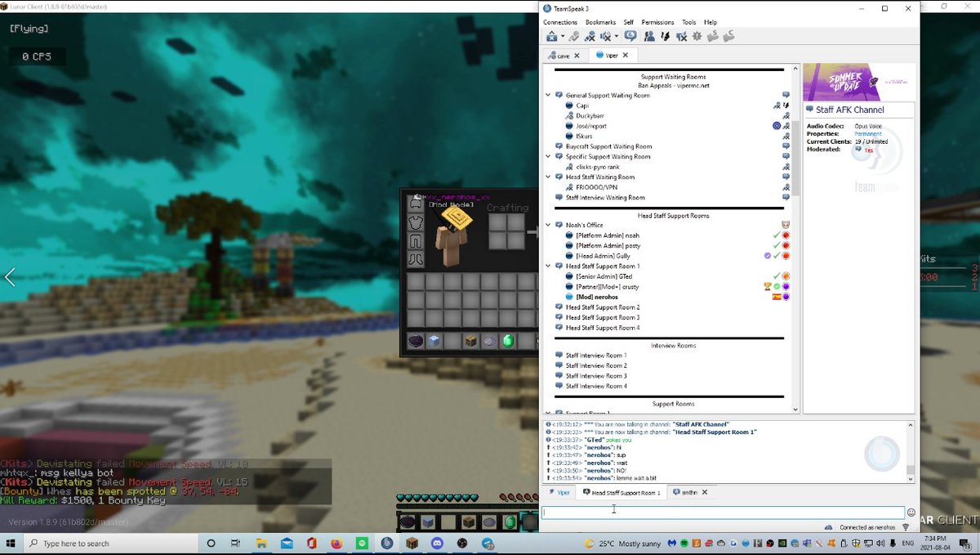Click the channel icon of Staff Interview Room 4
The image size is (980, 555).
[559, 386]
